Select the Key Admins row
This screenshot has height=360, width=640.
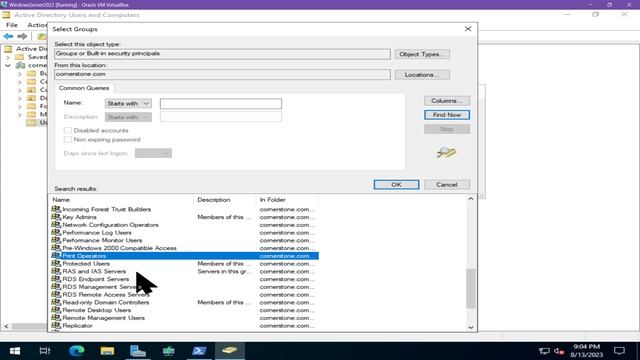coord(184,217)
